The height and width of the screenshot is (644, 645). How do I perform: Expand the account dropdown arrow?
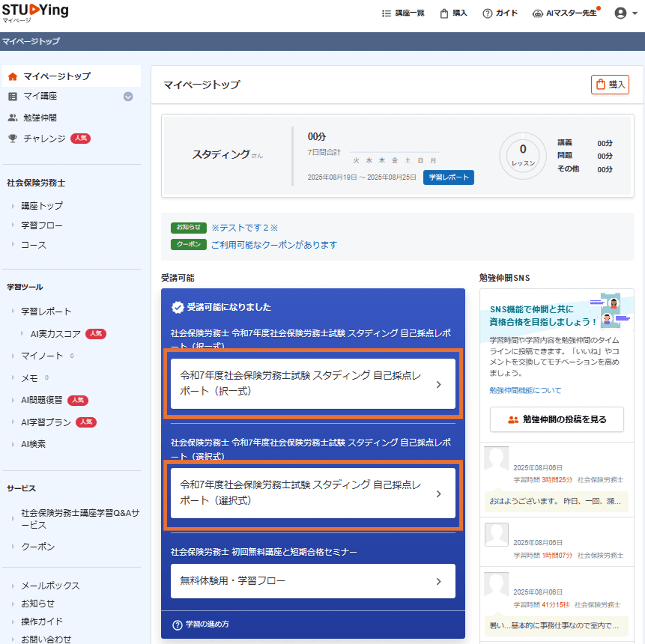(635, 13)
